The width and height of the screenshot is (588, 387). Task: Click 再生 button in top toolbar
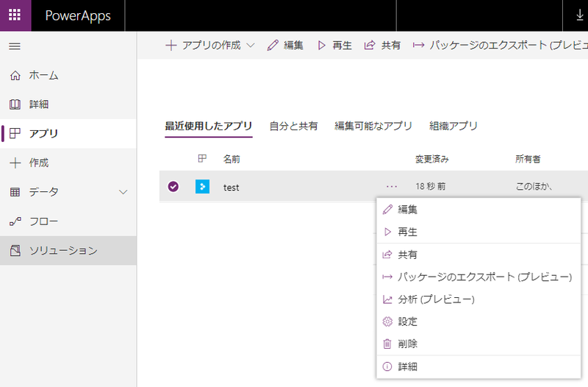334,46
